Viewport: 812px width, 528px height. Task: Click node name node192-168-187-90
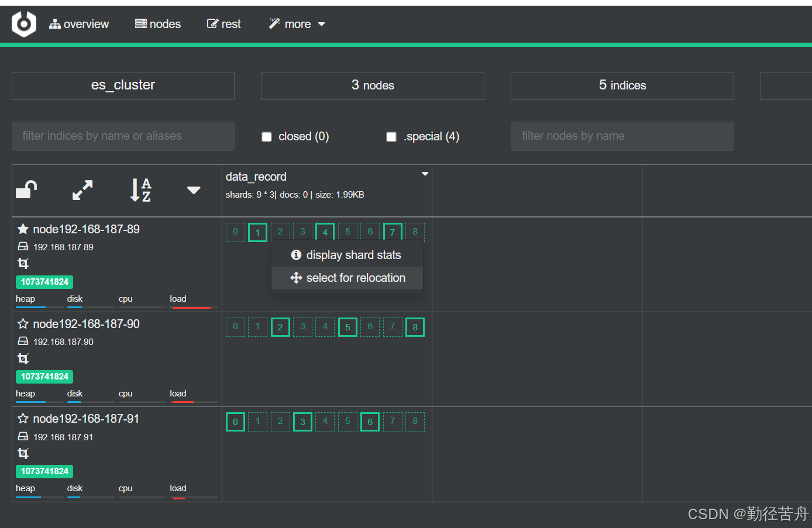[87, 324]
